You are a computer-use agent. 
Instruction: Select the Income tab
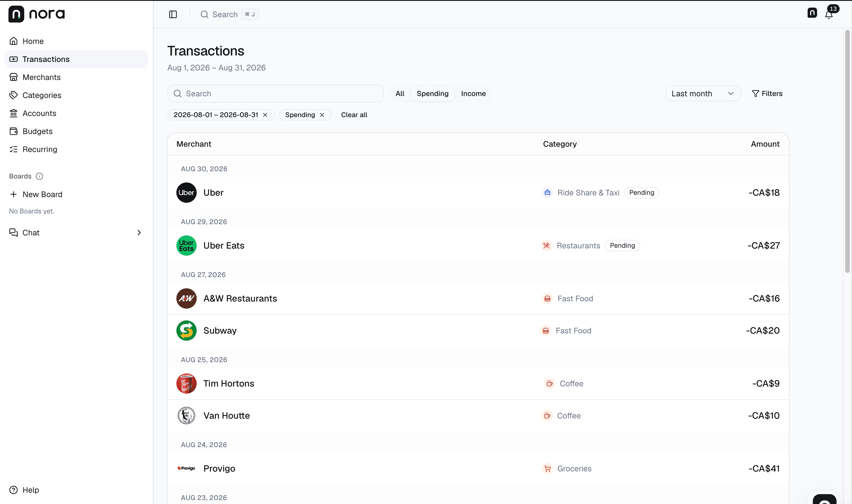[x=473, y=93]
